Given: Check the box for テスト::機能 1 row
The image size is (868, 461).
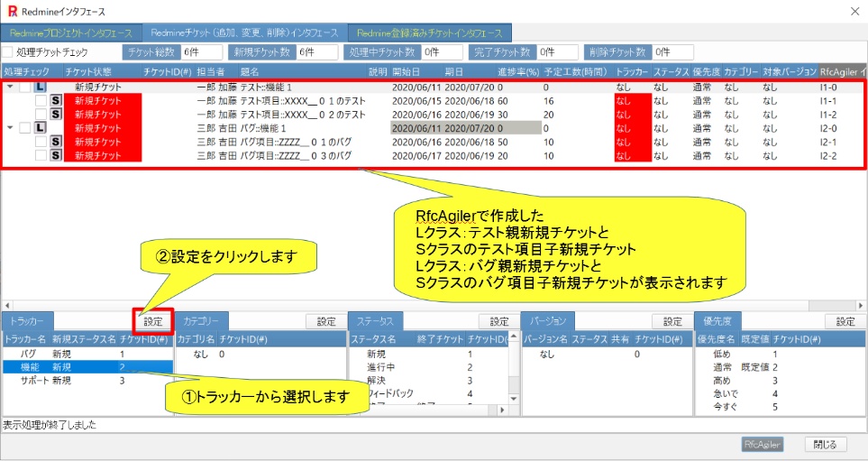Looking at the screenshot, I should click(25, 87).
